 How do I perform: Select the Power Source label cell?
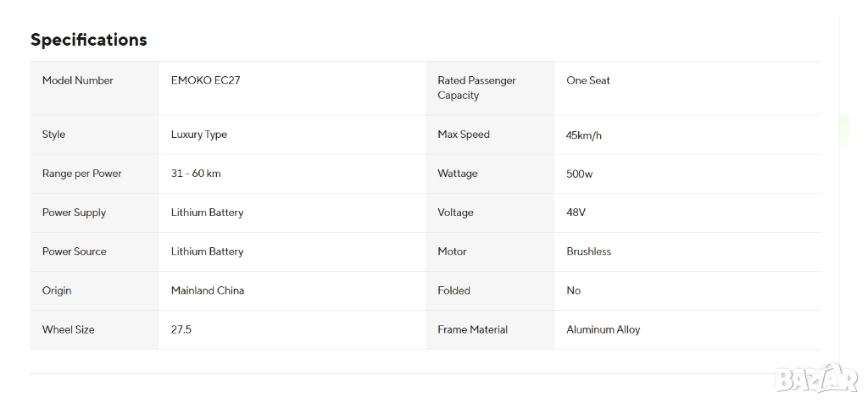tap(75, 251)
